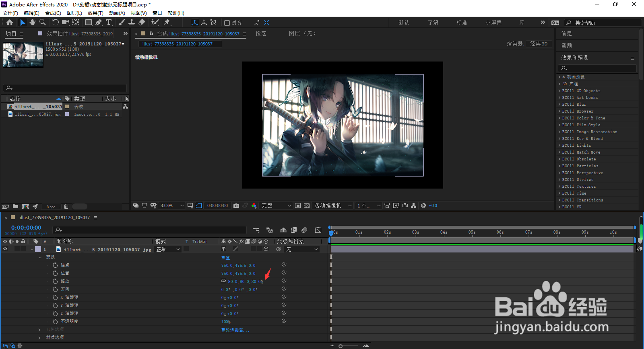The image size is (644, 349).
Task: Select the Clone Stamp tool
Action: click(x=132, y=23)
